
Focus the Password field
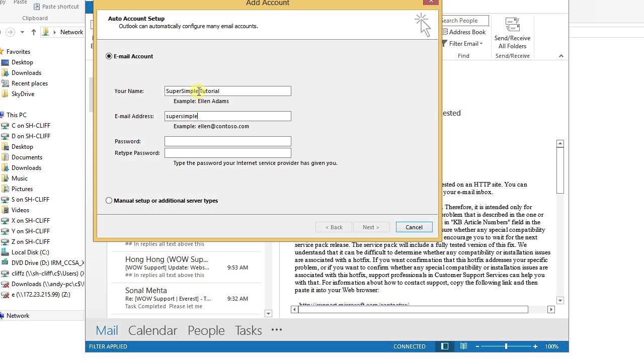[x=227, y=141]
